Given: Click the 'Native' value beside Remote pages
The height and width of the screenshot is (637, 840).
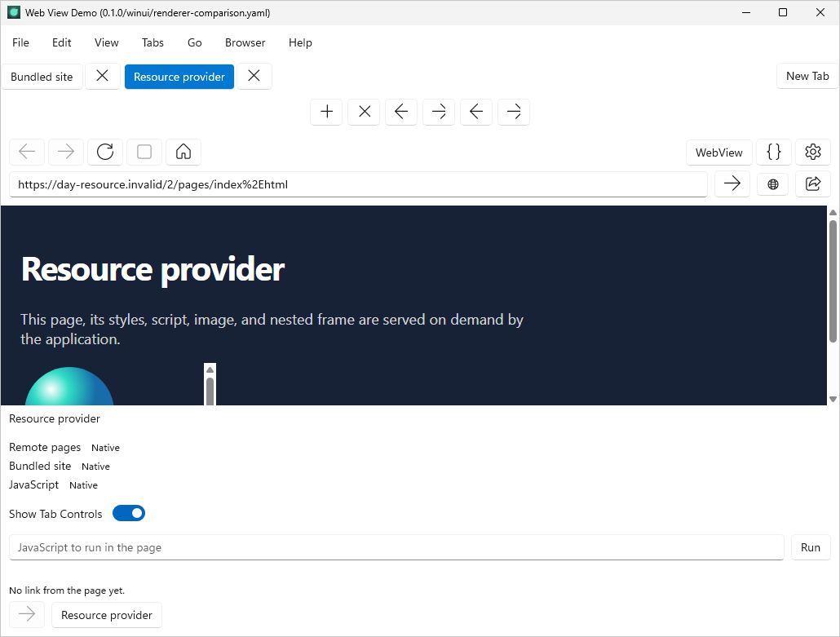Looking at the screenshot, I should 105,448.
